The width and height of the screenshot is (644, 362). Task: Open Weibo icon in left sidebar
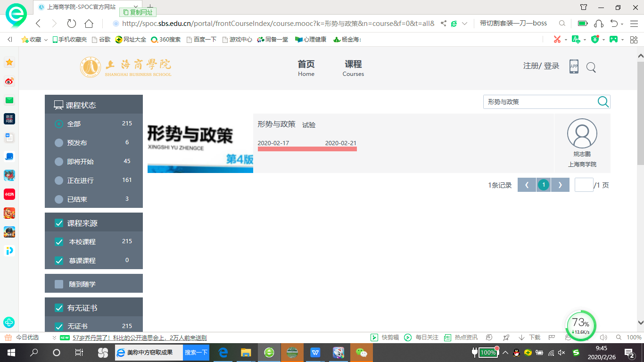pos(9,82)
